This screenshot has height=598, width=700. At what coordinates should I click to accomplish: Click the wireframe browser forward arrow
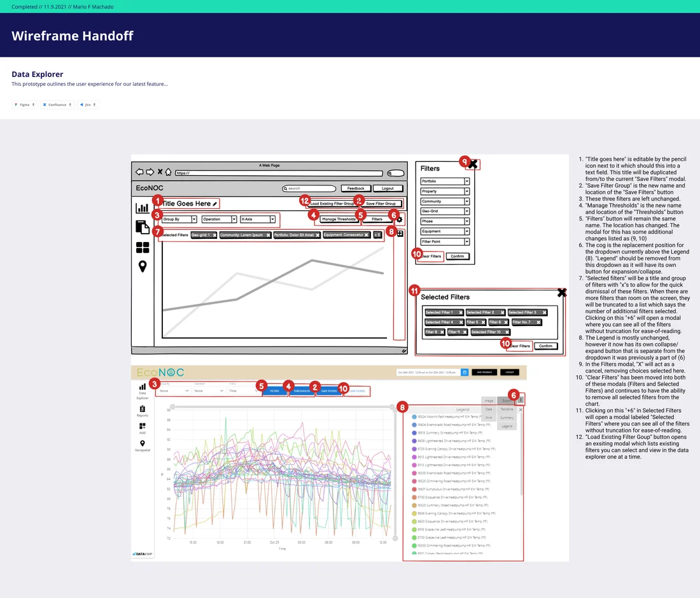click(150, 172)
